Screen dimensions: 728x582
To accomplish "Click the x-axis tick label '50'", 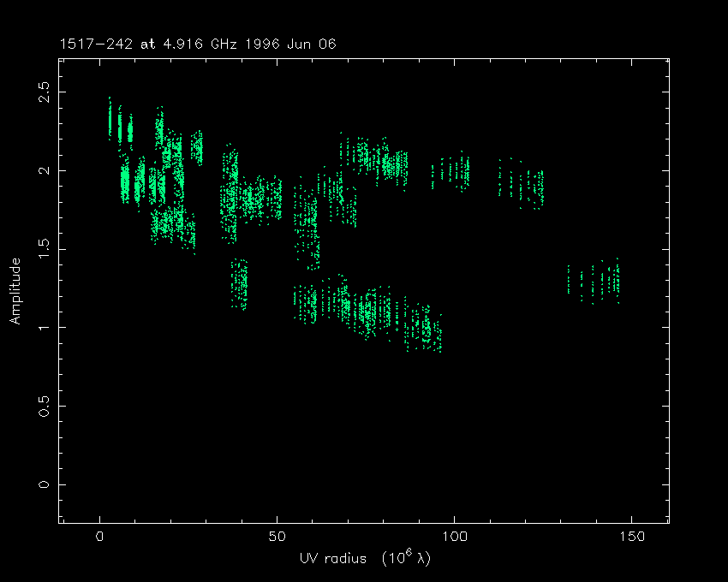I will coord(277,537).
